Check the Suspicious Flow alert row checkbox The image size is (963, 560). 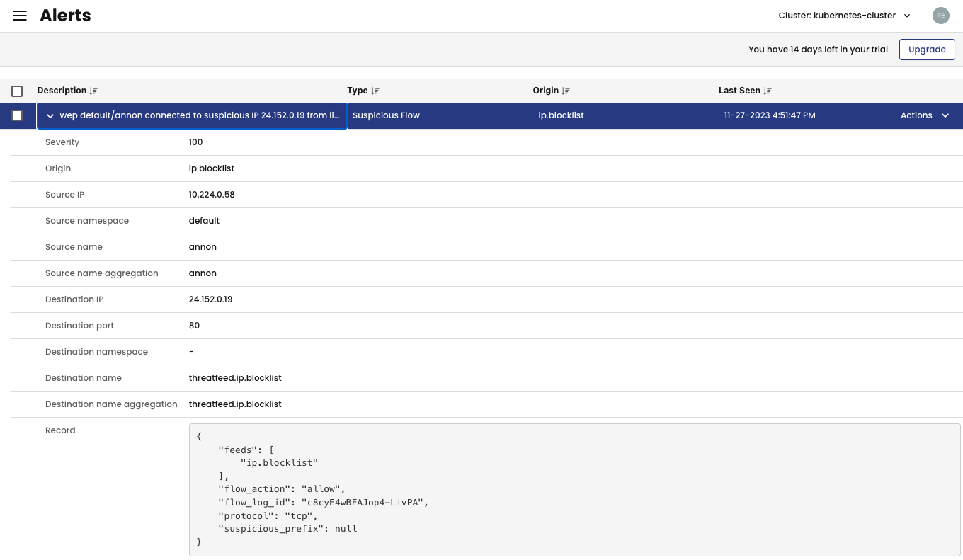(x=17, y=115)
